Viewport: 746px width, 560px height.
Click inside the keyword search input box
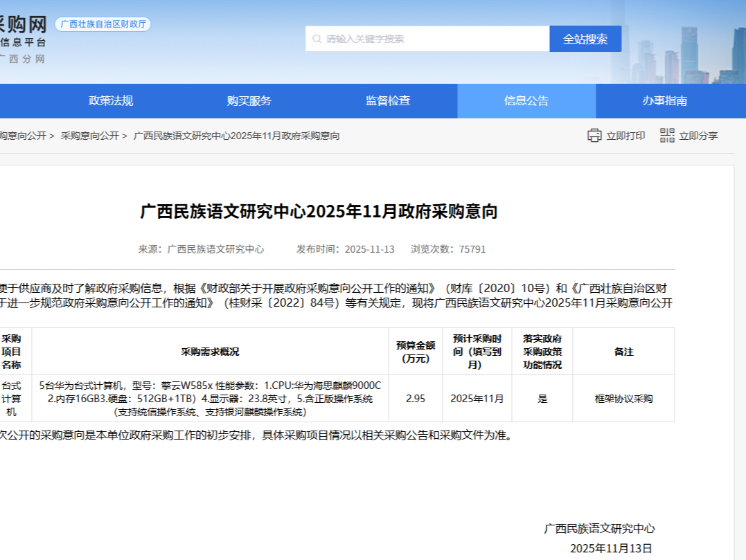pos(416,39)
